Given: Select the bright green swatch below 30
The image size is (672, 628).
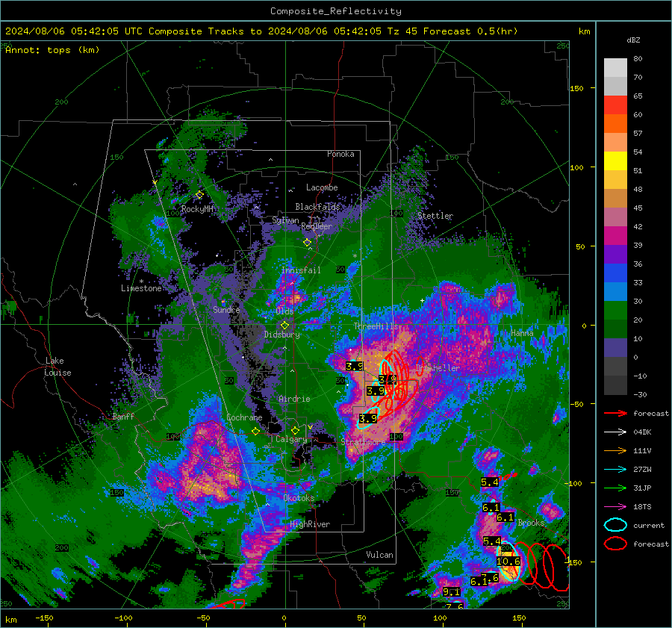Looking at the screenshot, I should [x=615, y=311].
